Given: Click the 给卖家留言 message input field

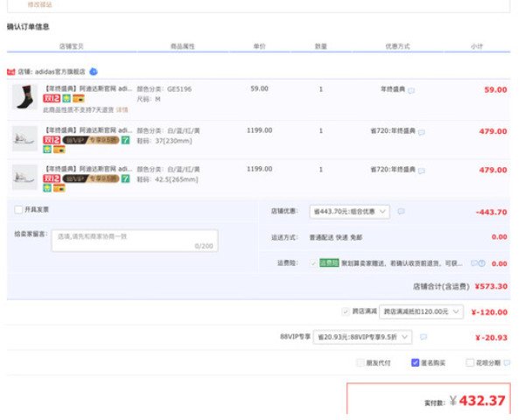Looking at the screenshot, I should 135,241.
